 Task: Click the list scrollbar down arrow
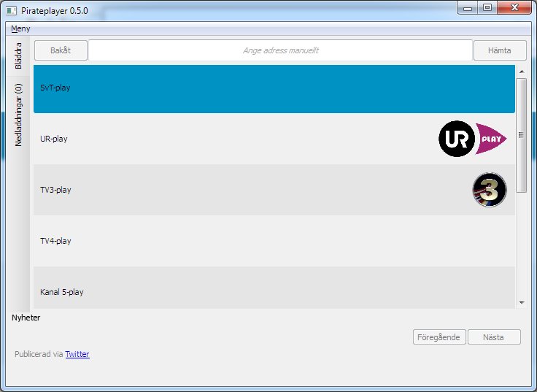pyautogui.click(x=522, y=302)
